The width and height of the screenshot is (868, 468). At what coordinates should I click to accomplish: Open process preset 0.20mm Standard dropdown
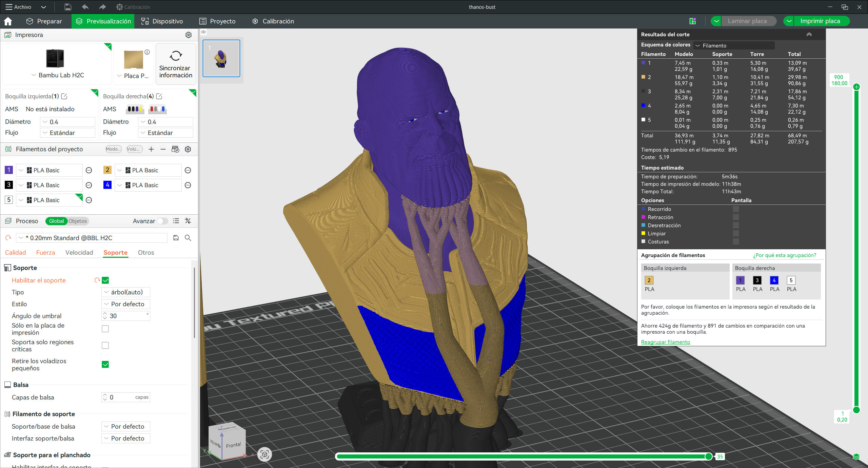coord(92,238)
